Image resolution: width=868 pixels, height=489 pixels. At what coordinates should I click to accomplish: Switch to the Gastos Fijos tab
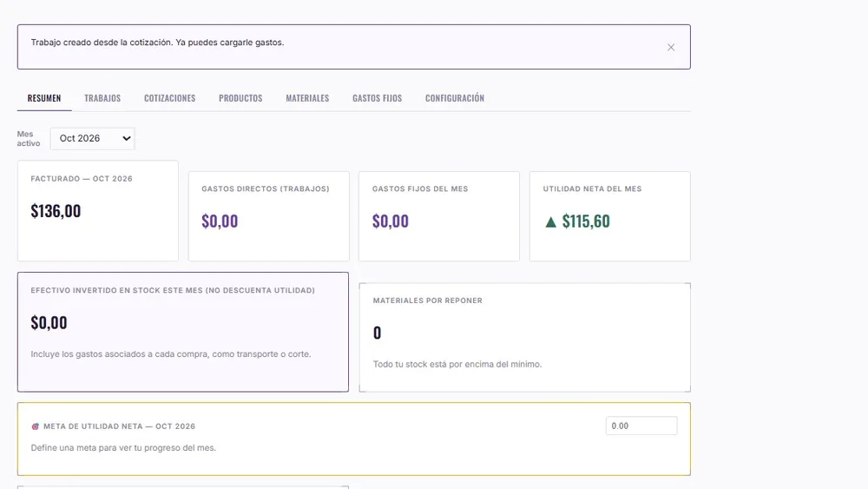377,98
